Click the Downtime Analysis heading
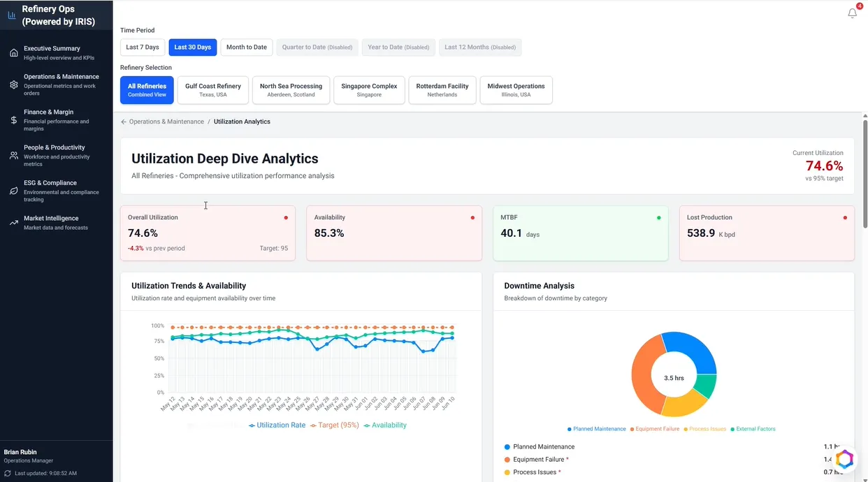Image resolution: width=868 pixels, height=482 pixels. (x=540, y=286)
